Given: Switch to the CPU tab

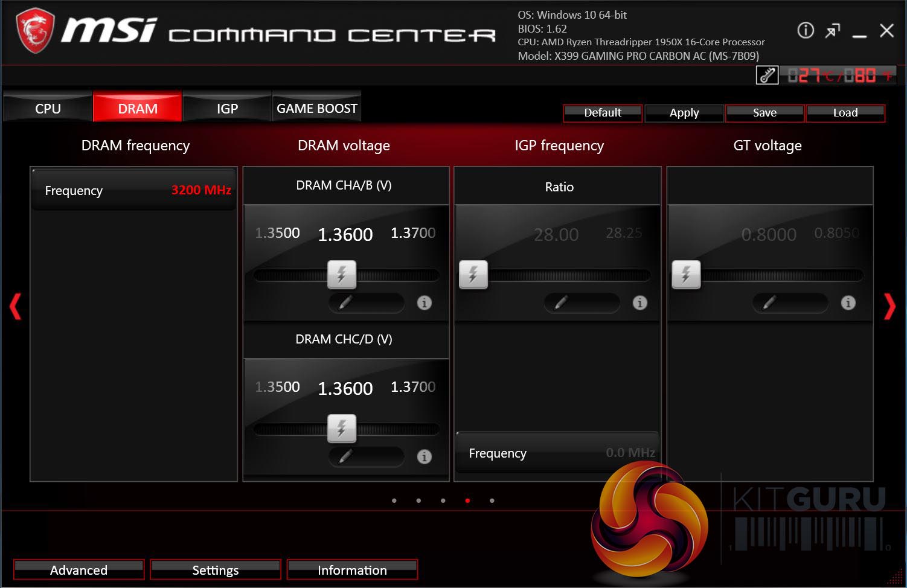Looking at the screenshot, I should coord(48,108).
